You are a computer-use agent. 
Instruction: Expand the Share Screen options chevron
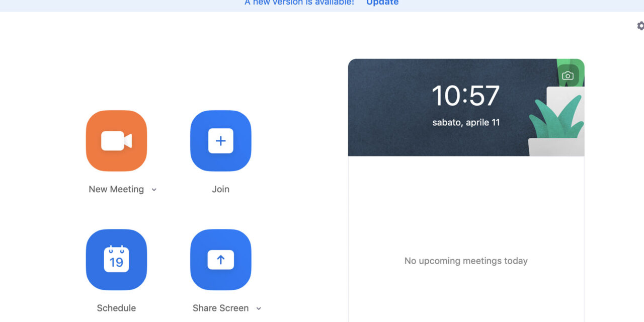259,308
